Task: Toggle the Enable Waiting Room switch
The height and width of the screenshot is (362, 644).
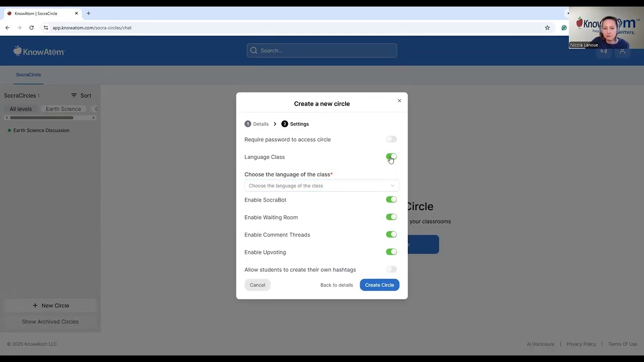Action: (391, 217)
